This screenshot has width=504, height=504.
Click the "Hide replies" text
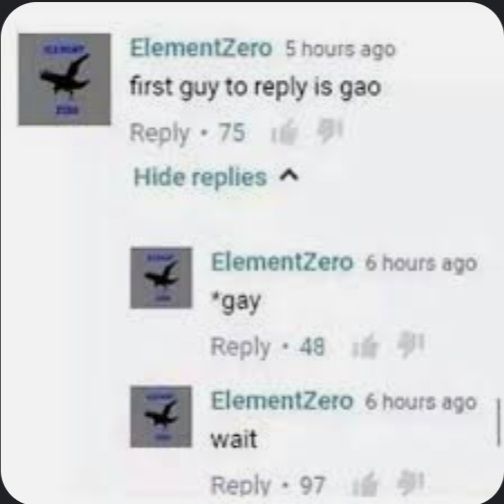(200, 177)
